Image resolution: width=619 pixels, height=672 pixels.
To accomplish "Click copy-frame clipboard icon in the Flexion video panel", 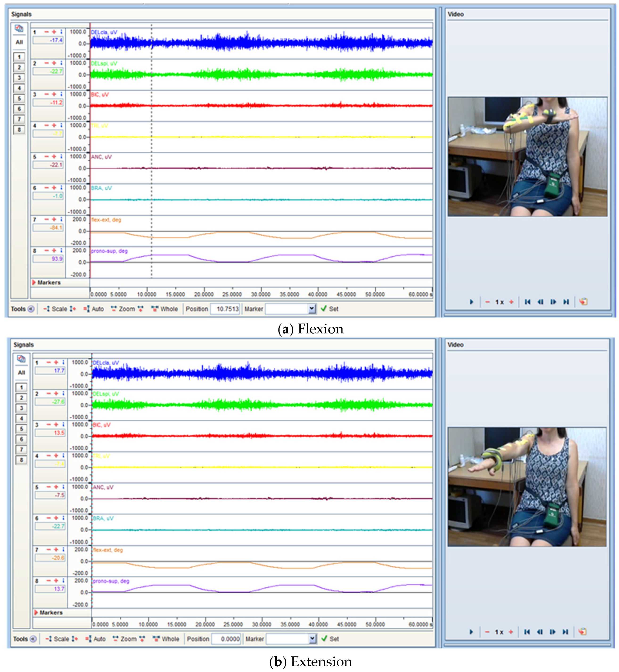I will [583, 301].
